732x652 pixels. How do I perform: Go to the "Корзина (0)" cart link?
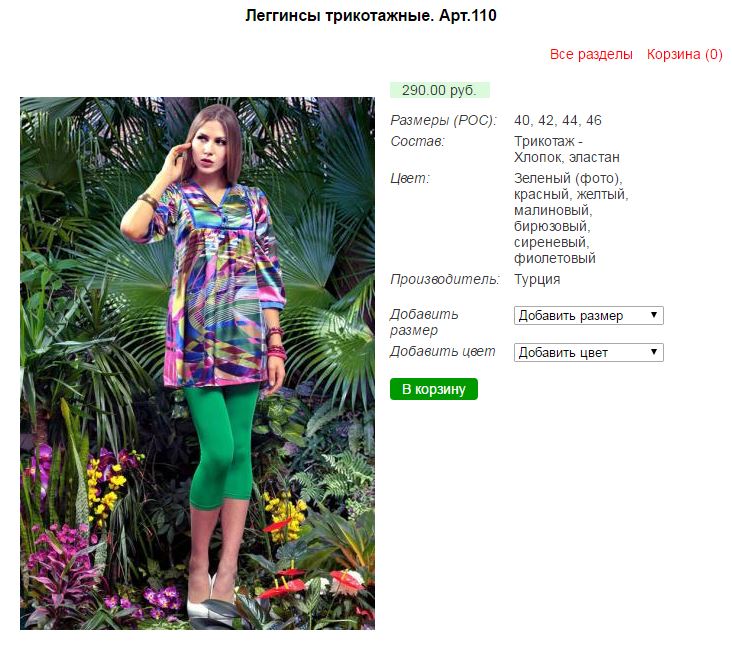[x=684, y=54]
